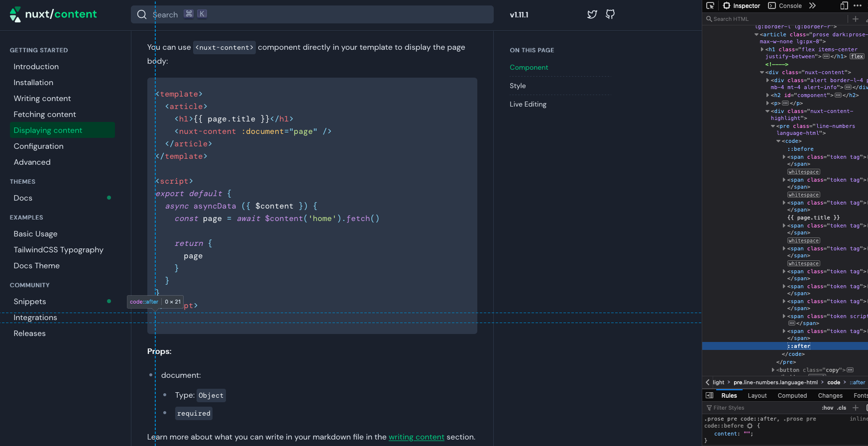
Task: Click the Inspector panel icon
Action: coord(727,6)
